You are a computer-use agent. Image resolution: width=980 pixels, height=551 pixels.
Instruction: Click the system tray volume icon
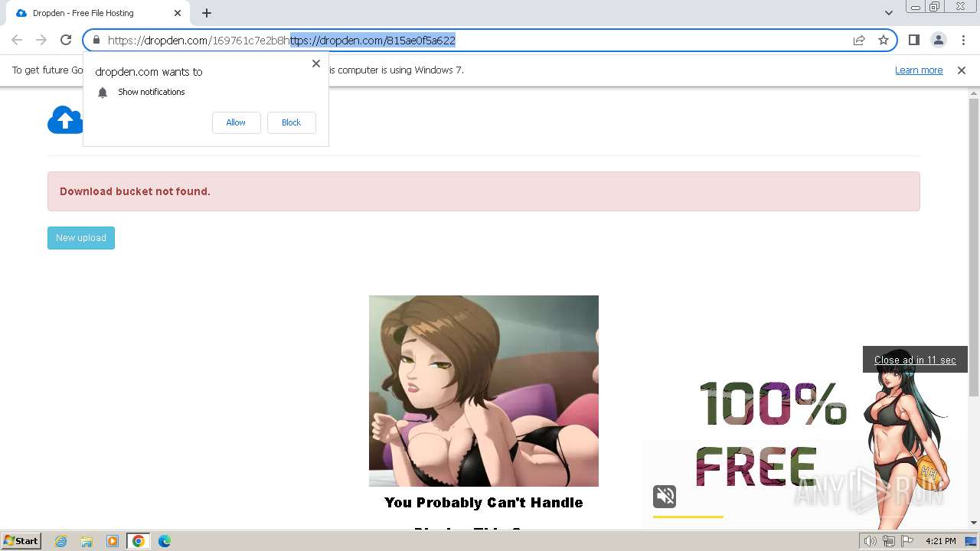(x=871, y=541)
